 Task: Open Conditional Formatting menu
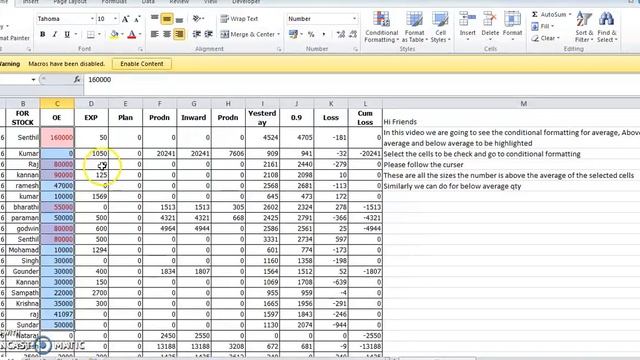382,27
